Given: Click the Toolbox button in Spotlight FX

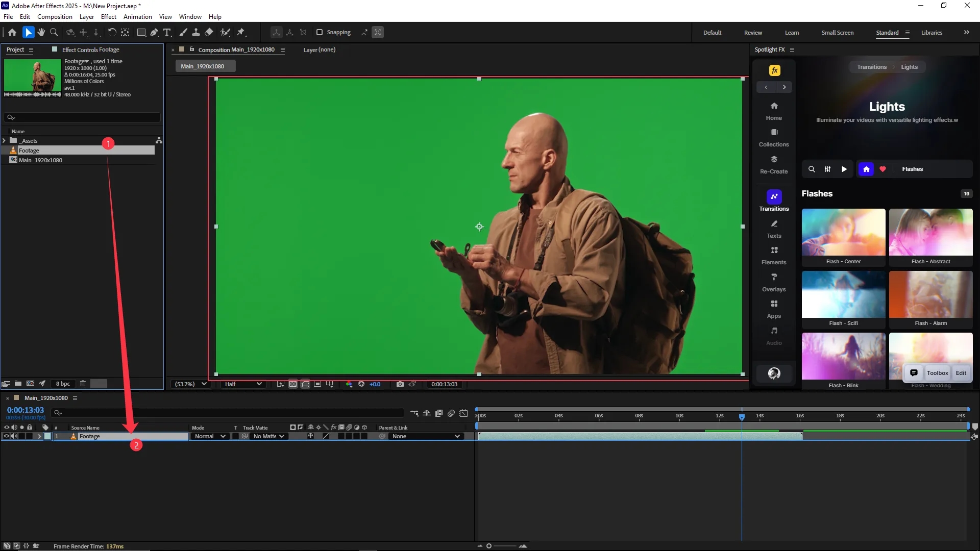Looking at the screenshot, I should click(937, 373).
